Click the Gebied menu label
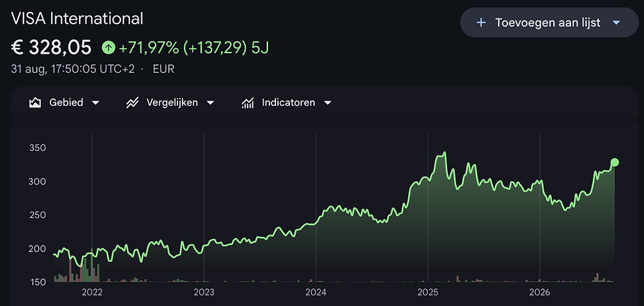 click(x=66, y=102)
